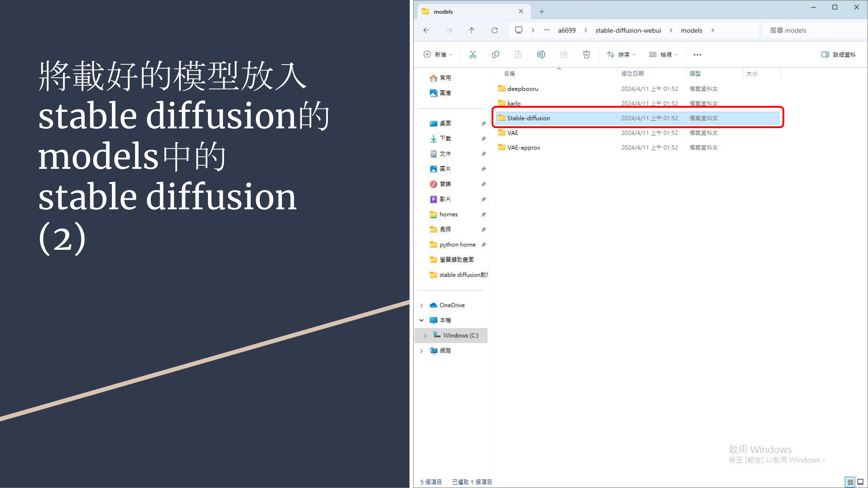Click the Share icon in toolbar

click(x=564, y=55)
